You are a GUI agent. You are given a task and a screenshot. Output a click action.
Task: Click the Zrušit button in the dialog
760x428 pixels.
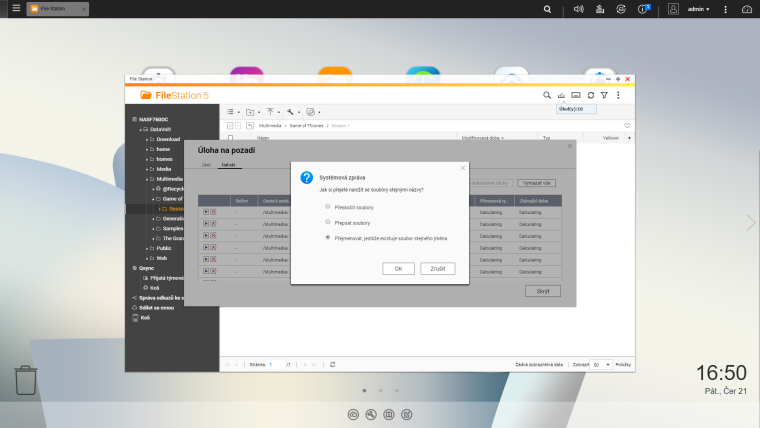click(x=438, y=269)
